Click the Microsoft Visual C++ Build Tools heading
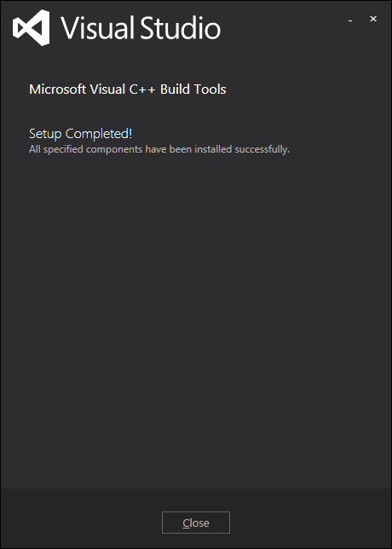 tap(128, 90)
